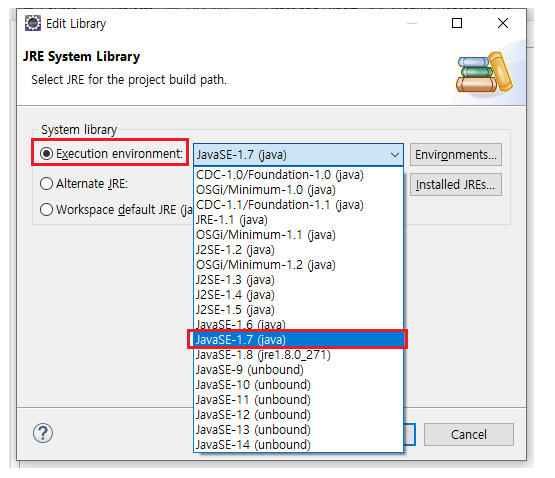Select the Execution environment radio button

pos(46,154)
